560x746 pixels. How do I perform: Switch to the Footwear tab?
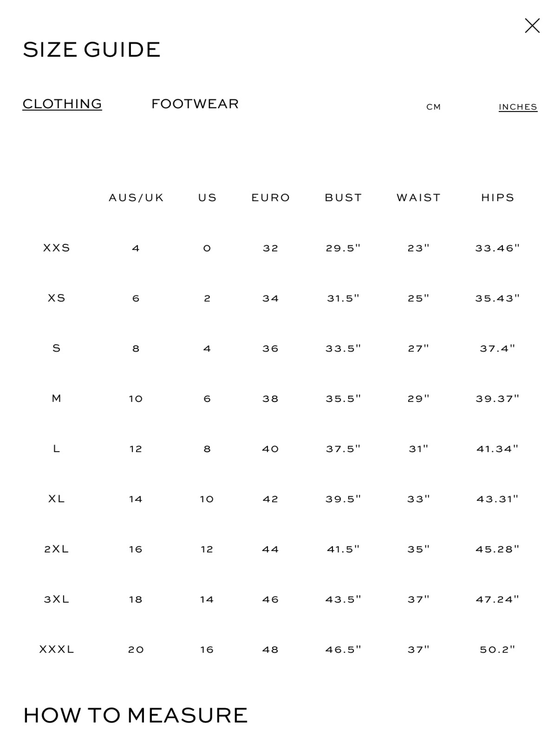coord(195,104)
